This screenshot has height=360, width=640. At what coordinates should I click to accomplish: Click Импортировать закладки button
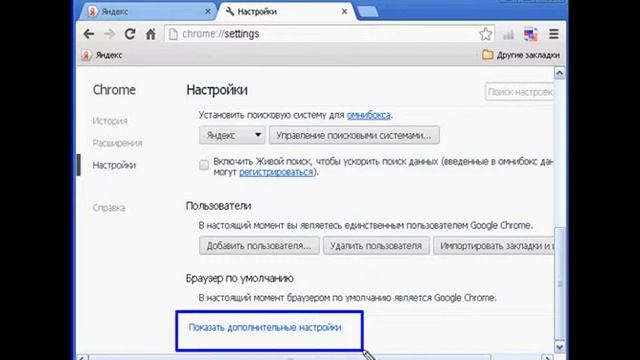tap(493, 246)
